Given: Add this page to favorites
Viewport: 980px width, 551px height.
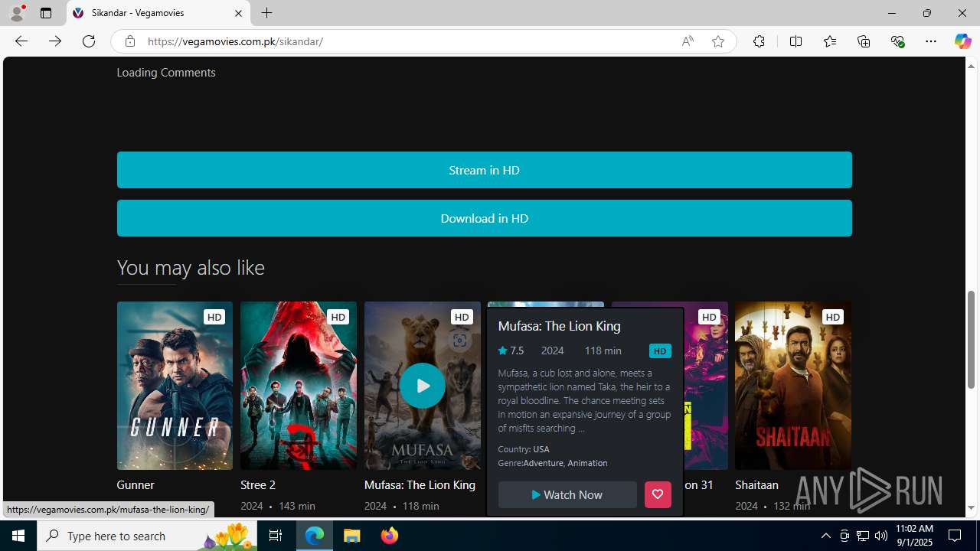Looking at the screenshot, I should tap(718, 41).
